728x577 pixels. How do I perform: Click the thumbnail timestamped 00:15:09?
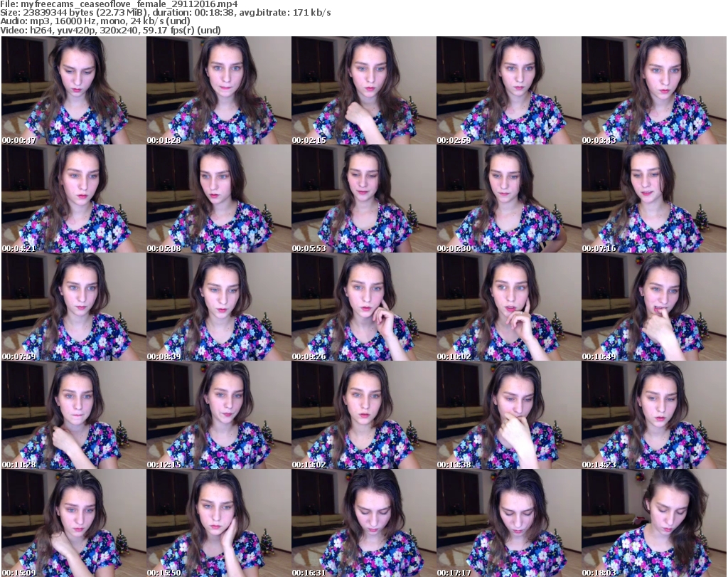click(73, 523)
